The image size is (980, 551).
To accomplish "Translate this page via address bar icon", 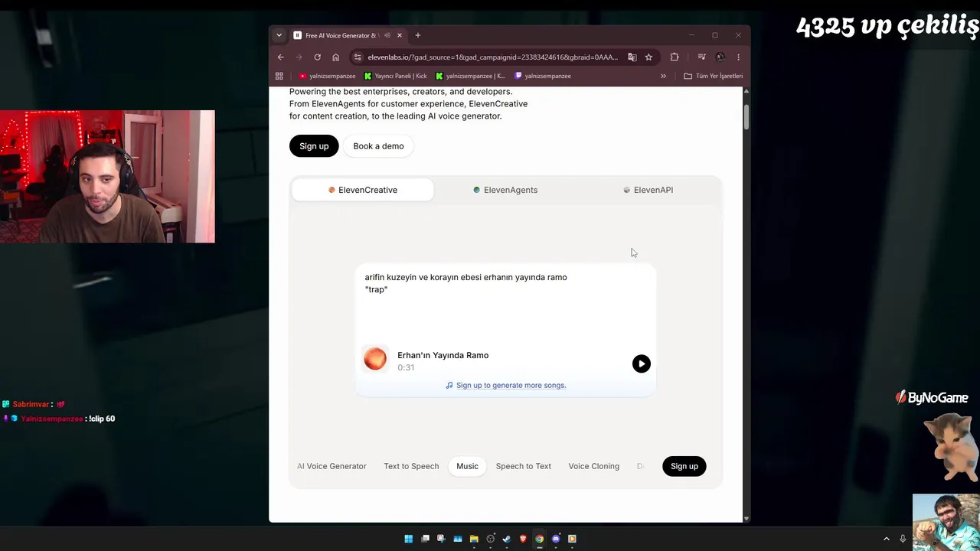I will [x=632, y=57].
